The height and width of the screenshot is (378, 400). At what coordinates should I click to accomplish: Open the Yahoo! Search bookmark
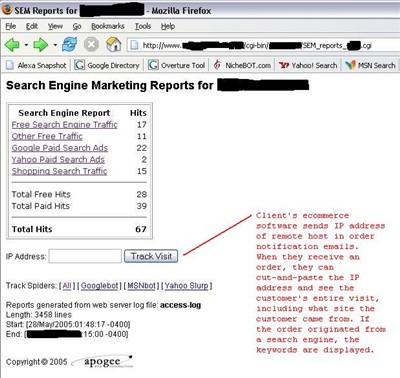point(308,65)
